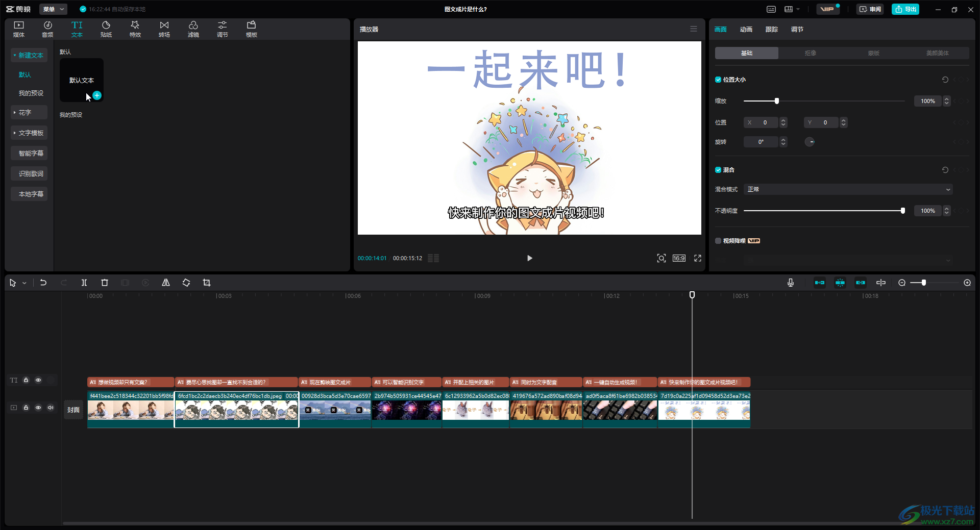Select the Mirror flip tool
Image resolution: width=980 pixels, height=530 pixels.
(166, 283)
